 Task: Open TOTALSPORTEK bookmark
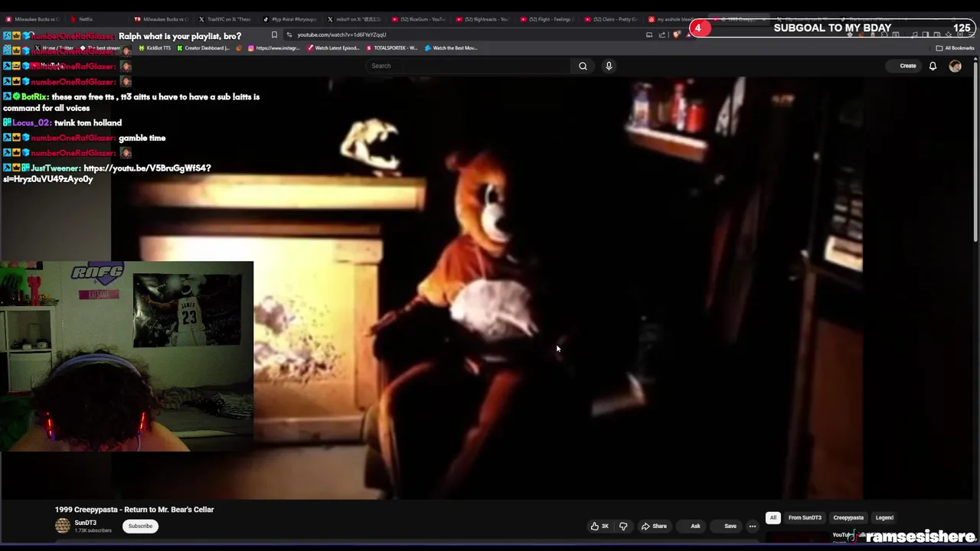392,48
